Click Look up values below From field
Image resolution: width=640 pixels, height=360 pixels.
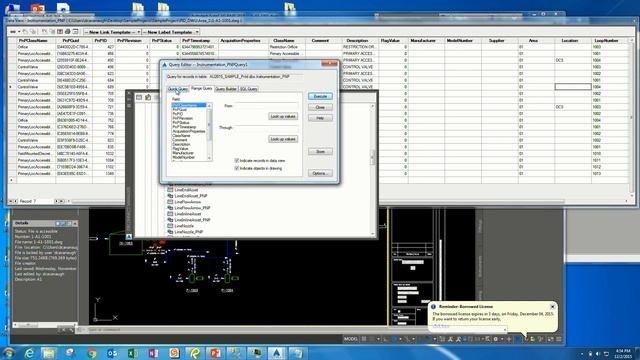click(x=283, y=116)
